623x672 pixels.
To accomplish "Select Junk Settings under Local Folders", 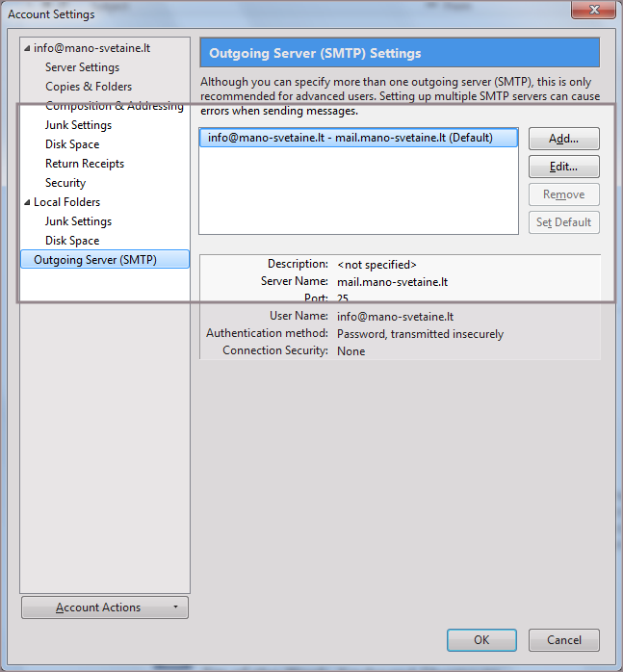I will click(x=78, y=221).
